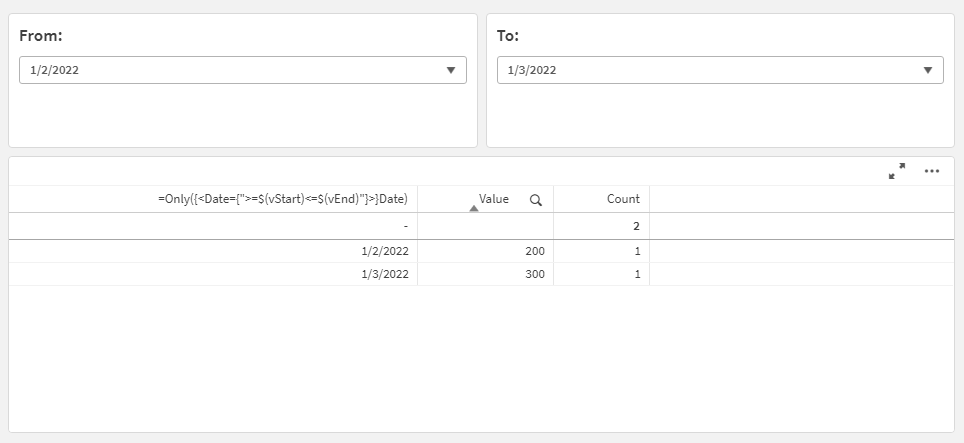The height and width of the screenshot is (443, 964).
Task: Expand the table to fullscreen
Action: click(x=897, y=171)
